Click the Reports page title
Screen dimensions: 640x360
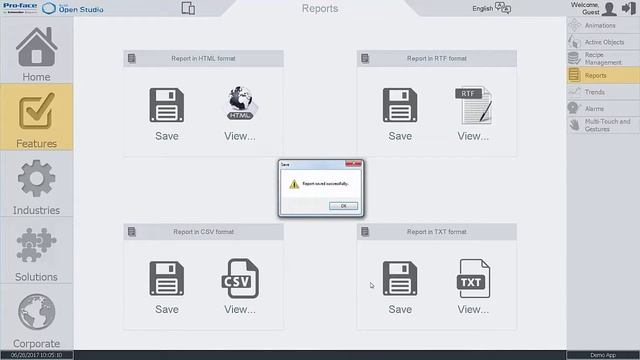click(320, 9)
